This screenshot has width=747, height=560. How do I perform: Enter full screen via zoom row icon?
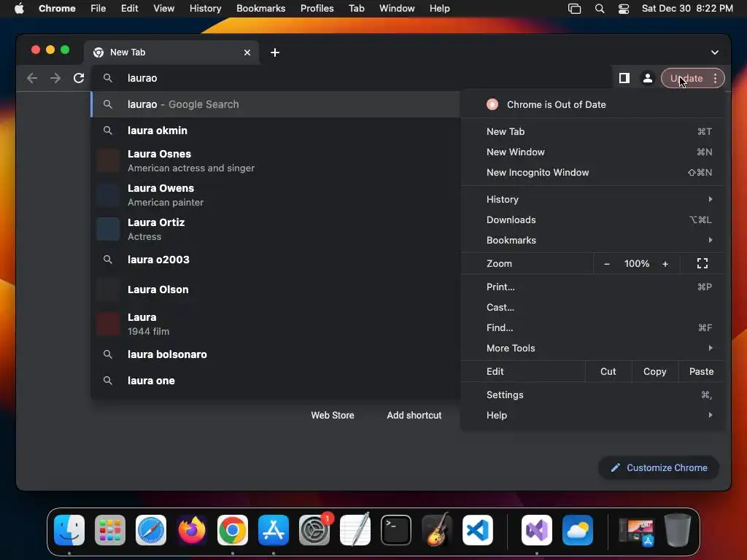pos(703,263)
